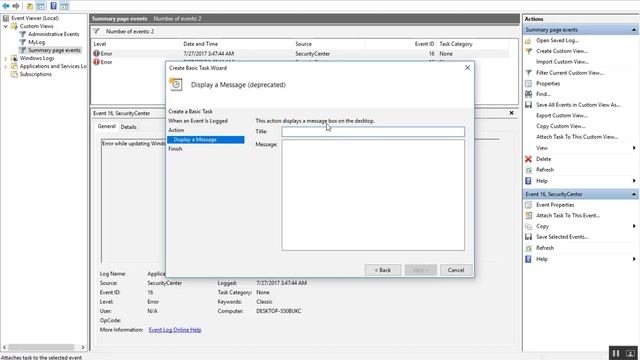Image resolution: width=640 pixels, height=360 pixels.
Task: Sort by Event ID column header
Action: pyautogui.click(x=424, y=44)
